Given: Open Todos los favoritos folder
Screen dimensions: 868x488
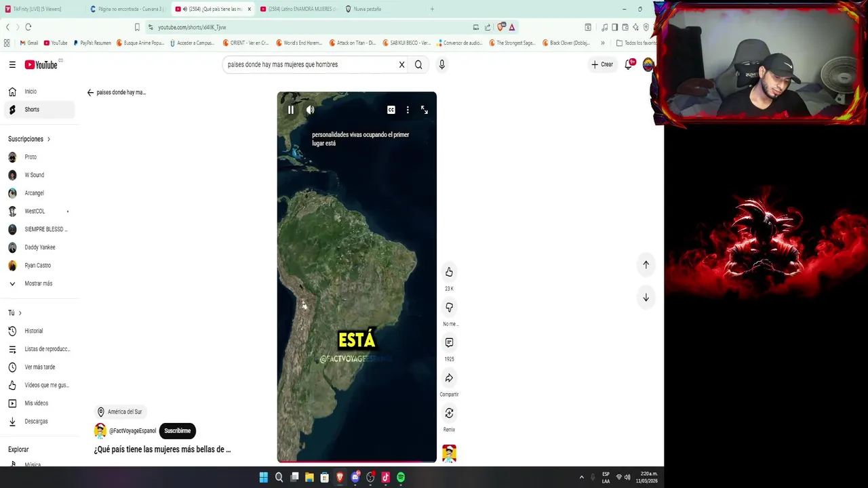Looking at the screenshot, I should (636, 43).
